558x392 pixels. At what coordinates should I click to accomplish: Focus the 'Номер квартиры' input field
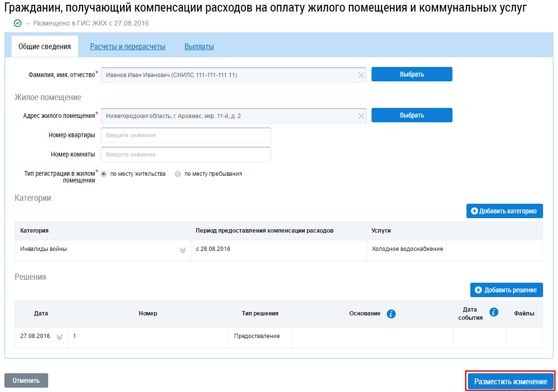[x=186, y=135]
